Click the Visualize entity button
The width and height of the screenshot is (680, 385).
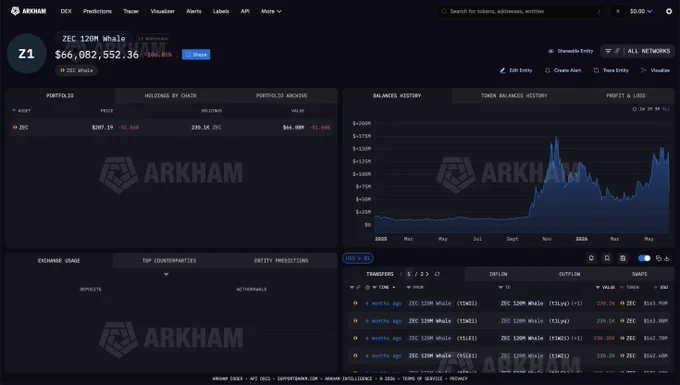tap(656, 70)
